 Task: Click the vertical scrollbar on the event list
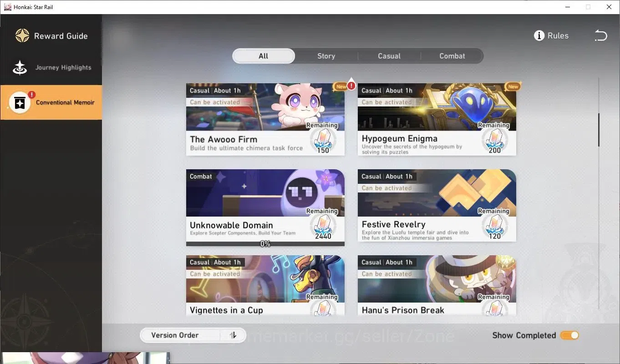point(599,130)
